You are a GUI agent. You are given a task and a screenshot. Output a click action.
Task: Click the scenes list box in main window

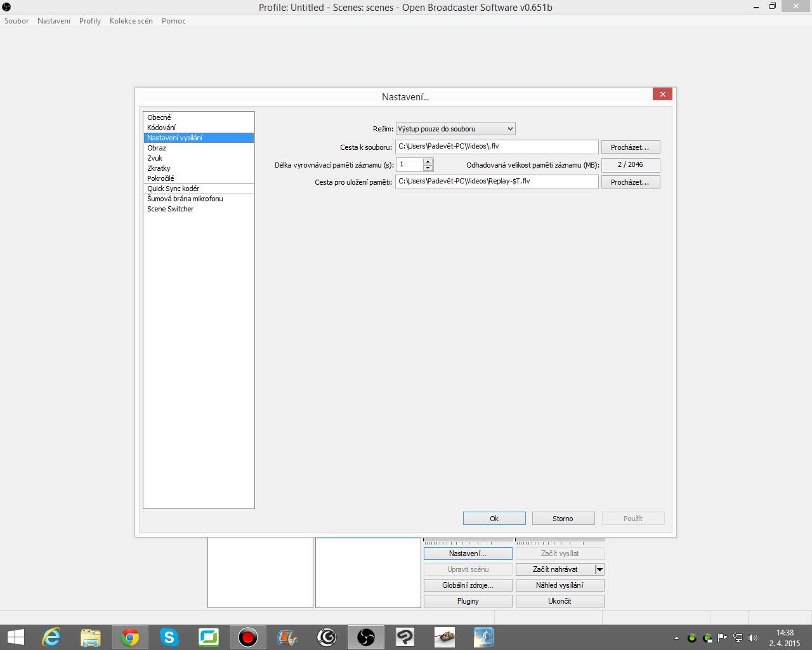pyautogui.click(x=260, y=573)
